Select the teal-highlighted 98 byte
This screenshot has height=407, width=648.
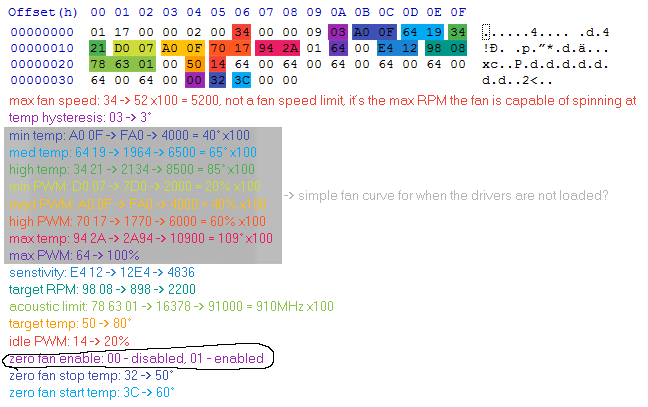pos(434,48)
